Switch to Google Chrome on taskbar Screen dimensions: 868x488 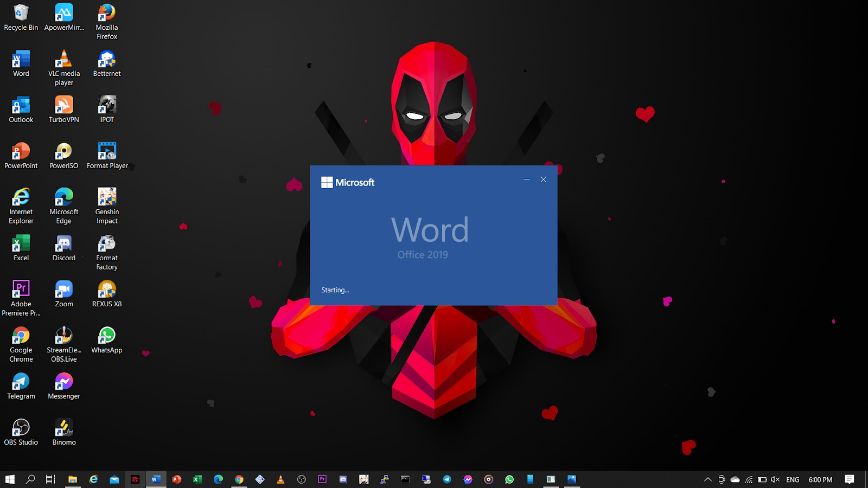click(239, 479)
